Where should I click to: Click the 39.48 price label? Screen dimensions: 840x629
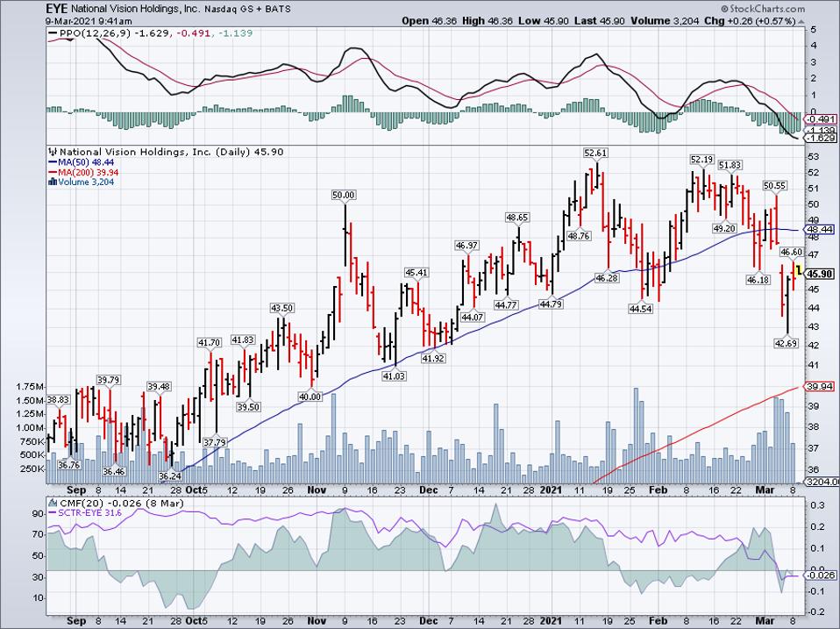(159, 386)
